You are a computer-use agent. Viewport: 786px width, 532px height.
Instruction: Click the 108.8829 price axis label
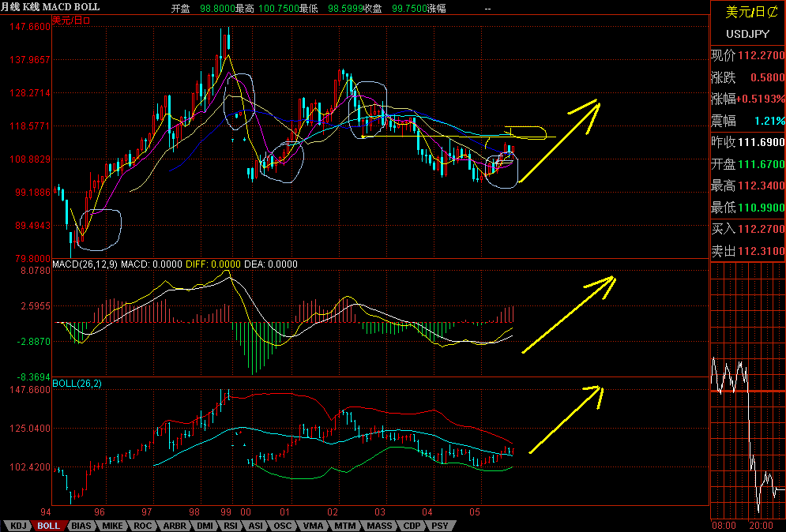(30, 159)
